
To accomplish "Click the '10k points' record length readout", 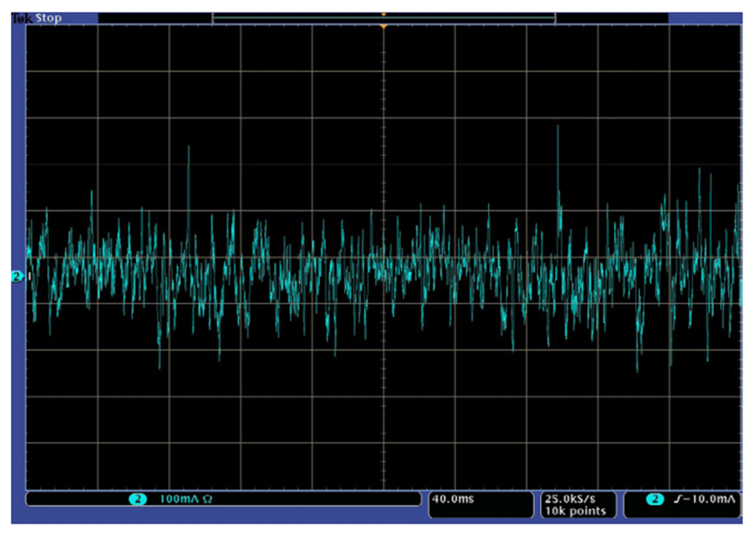I will pyautogui.click(x=575, y=510).
